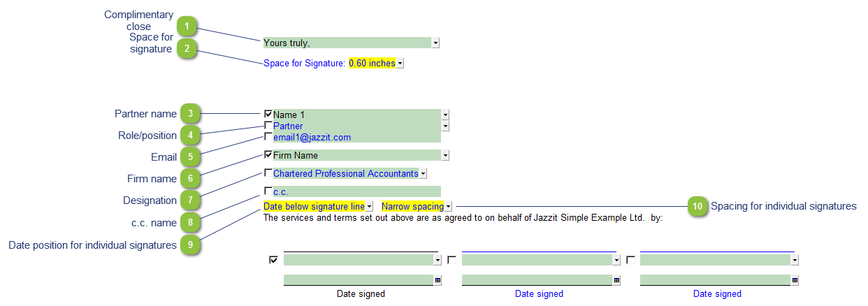Expand the Chartered Professional Accountants dropdown
The height and width of the screenshot is (306, 868).
[423, 173]
